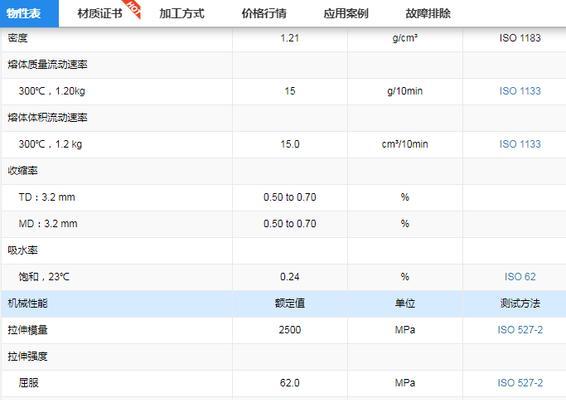Open the 应用案例 tab
Image resolution: width=566 pixels, height=400 pixels.
(x=346, y=13)
